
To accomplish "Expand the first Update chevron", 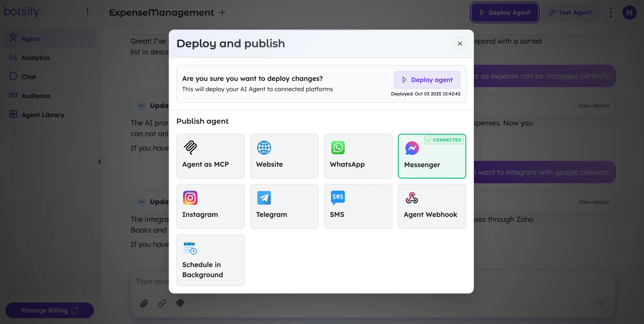I will click(x=141, y=106).
